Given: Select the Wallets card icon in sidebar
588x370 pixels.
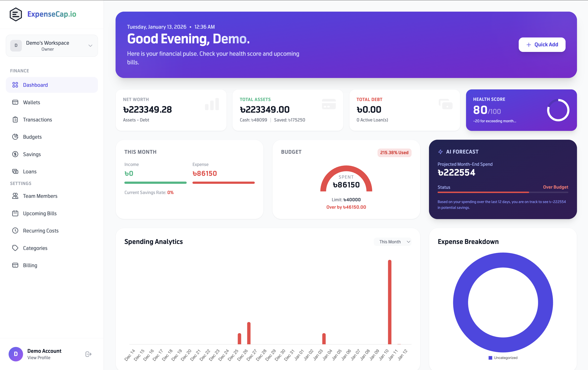Looking at the screenshot, I should [15, 102].
